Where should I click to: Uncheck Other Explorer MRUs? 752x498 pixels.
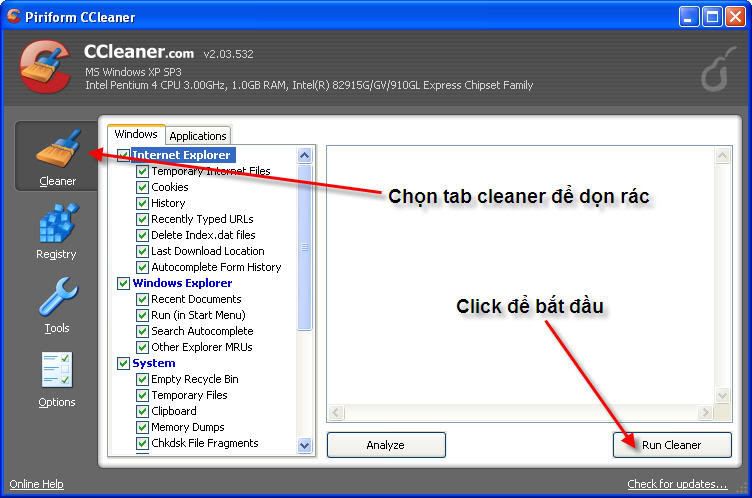(x=142, y=347)
